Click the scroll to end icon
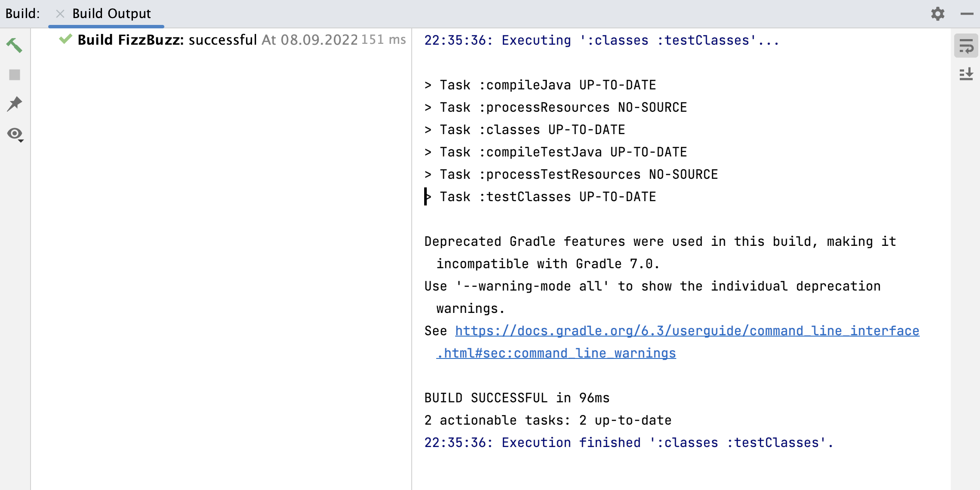This screenshot has width=980, height=490. point(966,74)
